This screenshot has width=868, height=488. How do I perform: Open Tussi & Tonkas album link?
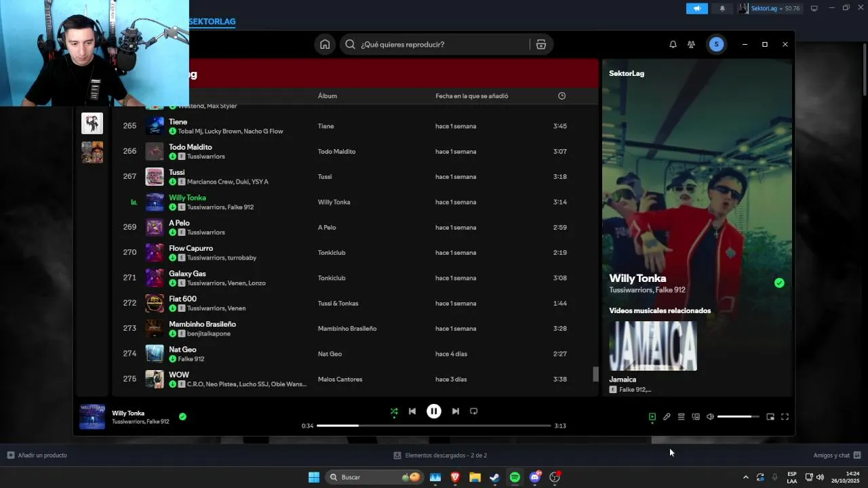(x=338, y=303)
